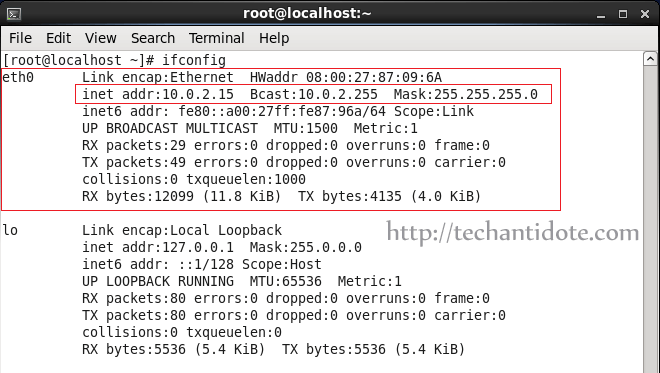
Task: Close the root@localhost terminal window
Action: tap(644, 14)
